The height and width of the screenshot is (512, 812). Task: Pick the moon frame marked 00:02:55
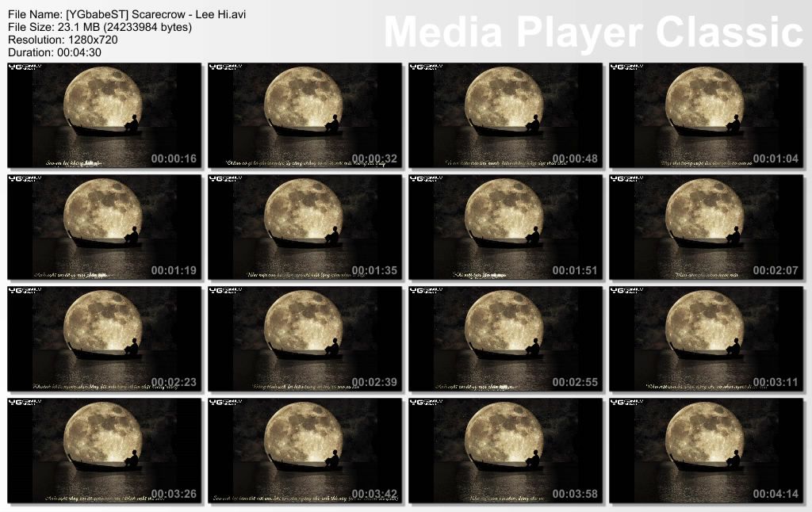pos(505,338)
